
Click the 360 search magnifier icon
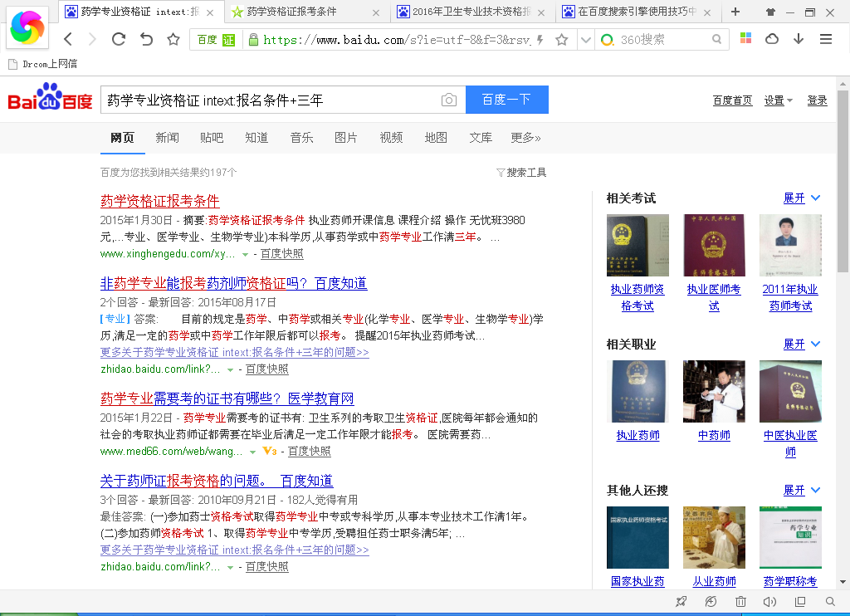716,39
